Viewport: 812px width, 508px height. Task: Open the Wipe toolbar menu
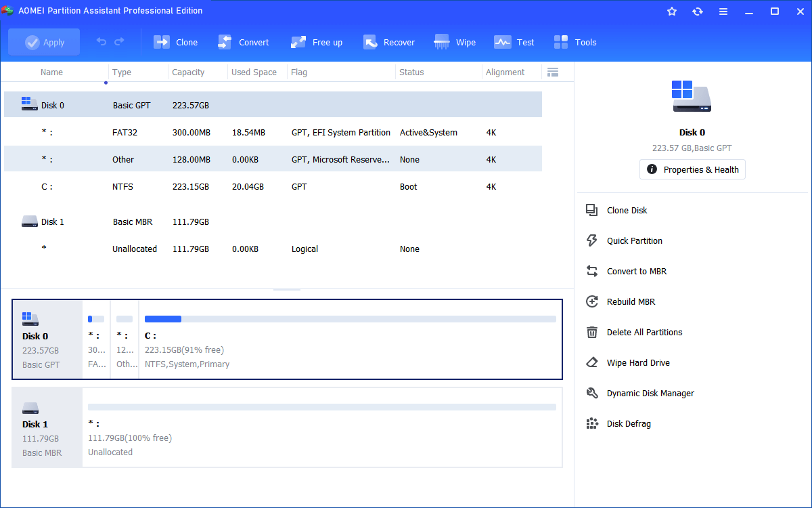coord(455,42)
